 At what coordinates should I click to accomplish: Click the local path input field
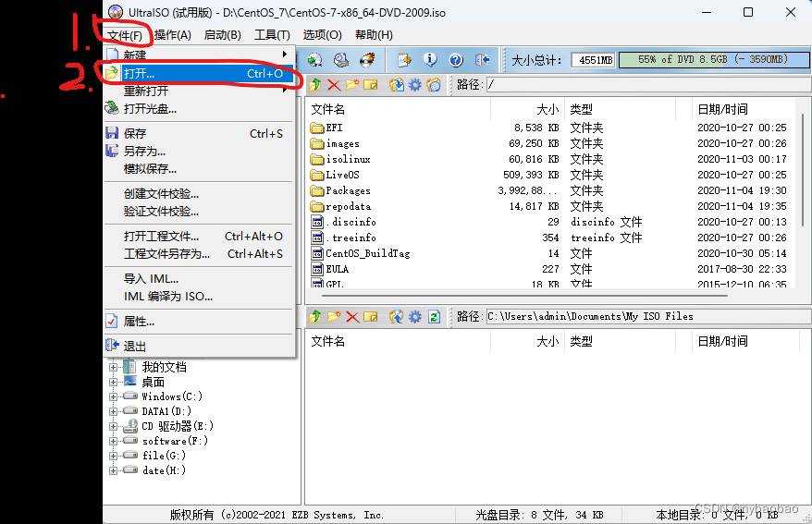point(647,316)
